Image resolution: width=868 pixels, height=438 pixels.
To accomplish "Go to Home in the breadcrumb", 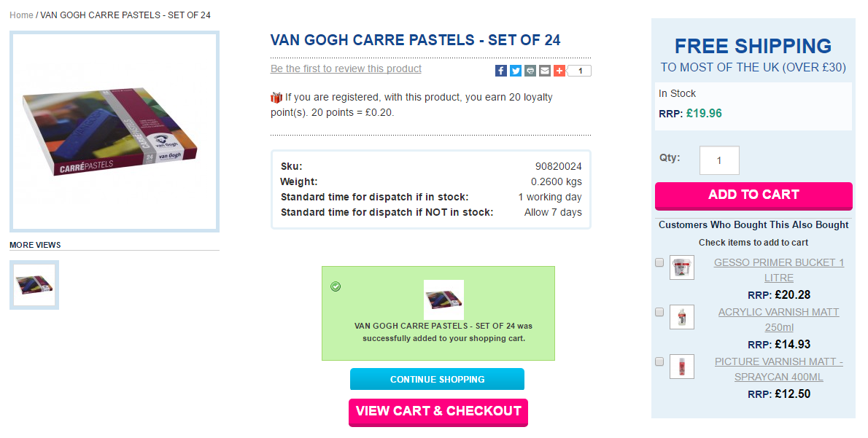I will click(x=21, y=15).
